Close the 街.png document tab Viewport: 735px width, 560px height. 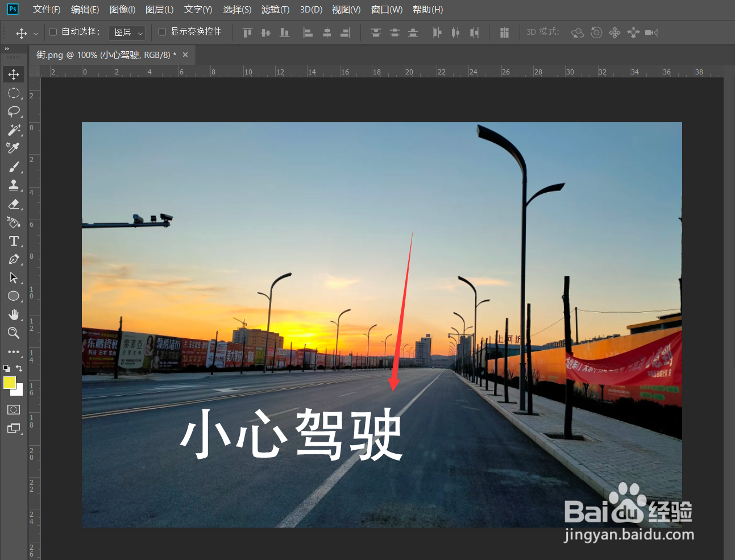pos(185,55)
